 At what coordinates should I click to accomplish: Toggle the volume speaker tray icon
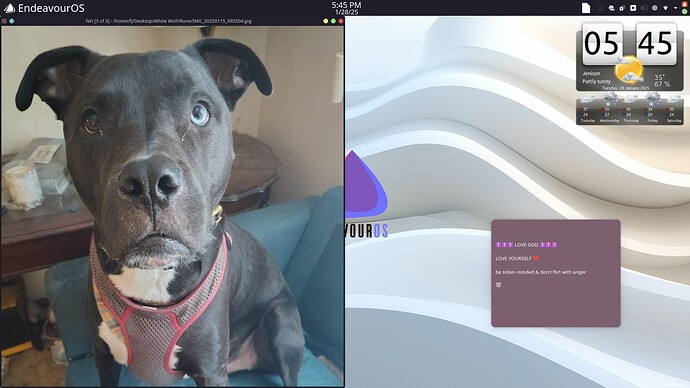[644, 8]
